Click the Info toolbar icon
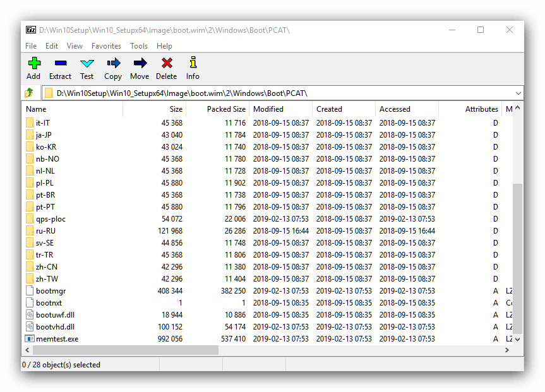545x392 pixels. 193,62
